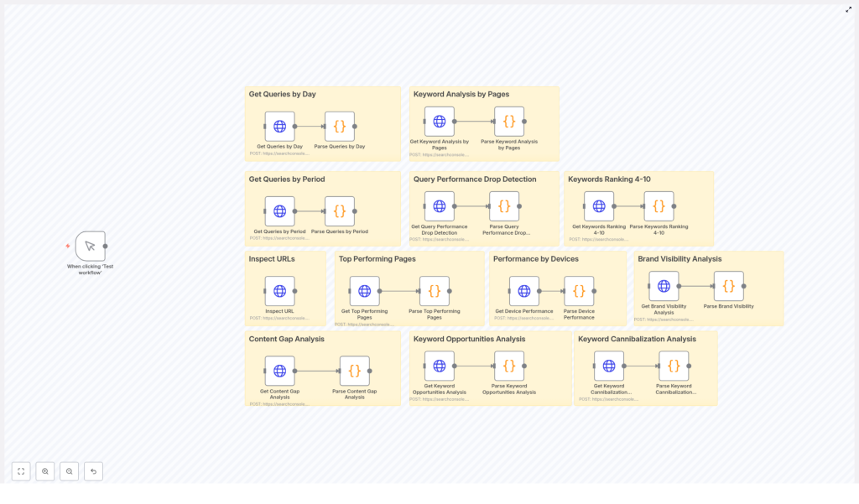
Task: Zoom in using the magnifier plus icon
Action: pyautogui.click(x=45, y=471)
